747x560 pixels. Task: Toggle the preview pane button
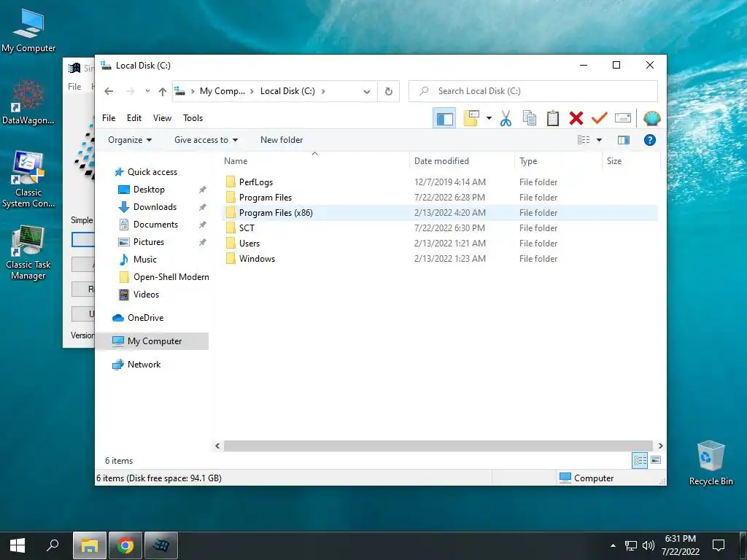point(623,140)
